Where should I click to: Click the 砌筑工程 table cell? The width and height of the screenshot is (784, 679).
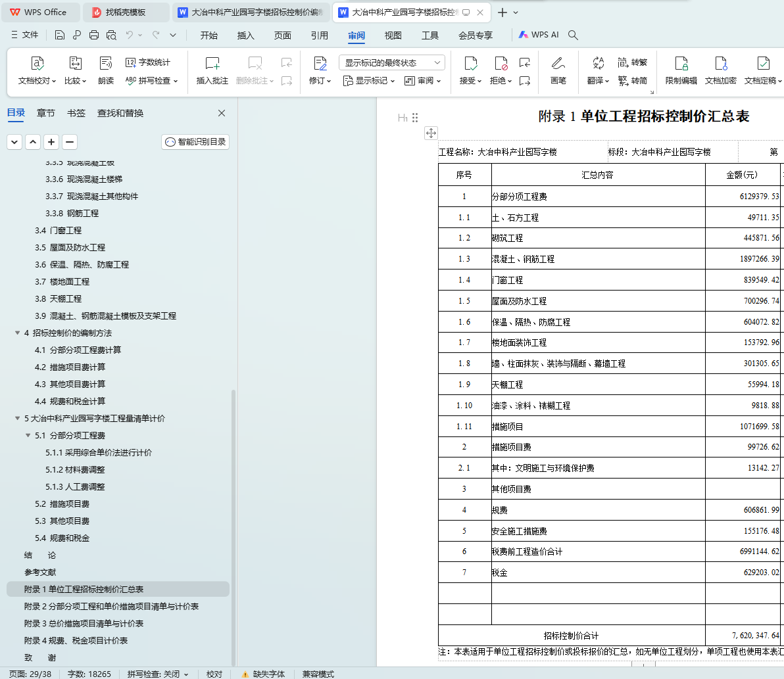point(598,239)
